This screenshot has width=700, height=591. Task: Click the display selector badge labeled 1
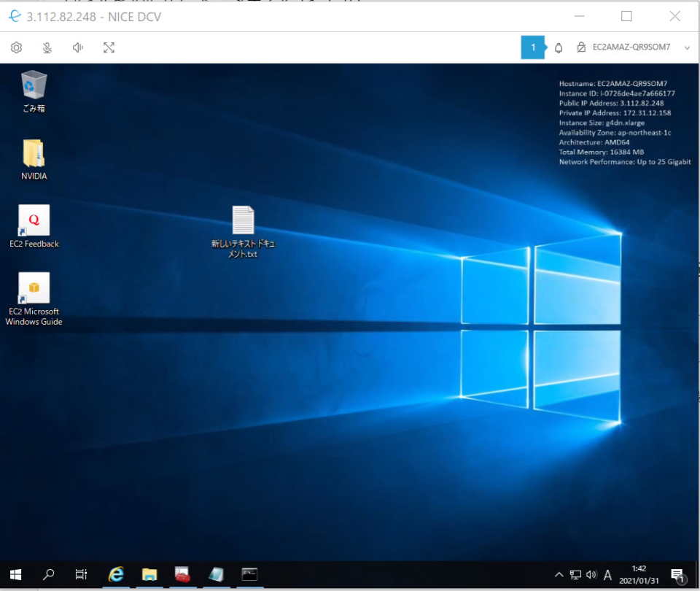pyautogui.click(x=533, y=47)
